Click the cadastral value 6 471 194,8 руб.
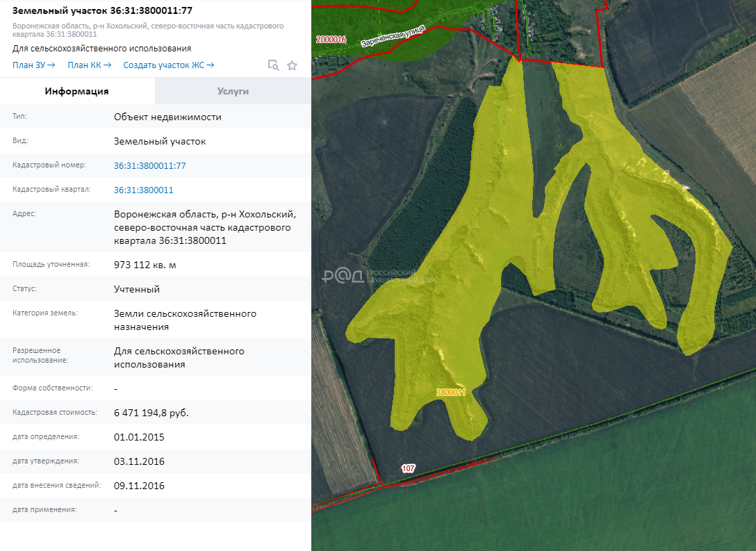The height and width of the screenshot is (551, 756). pyautogui.click(x=151, y=413)
